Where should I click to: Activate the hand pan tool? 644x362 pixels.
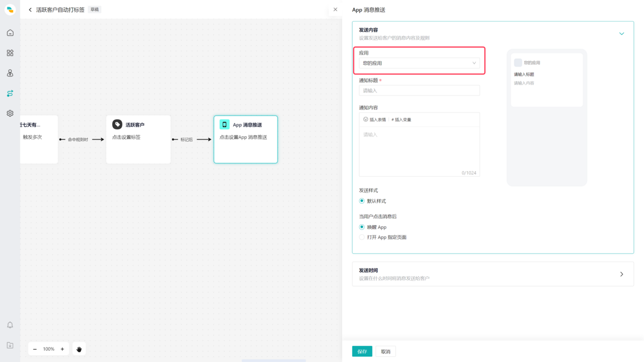point(79,349)
